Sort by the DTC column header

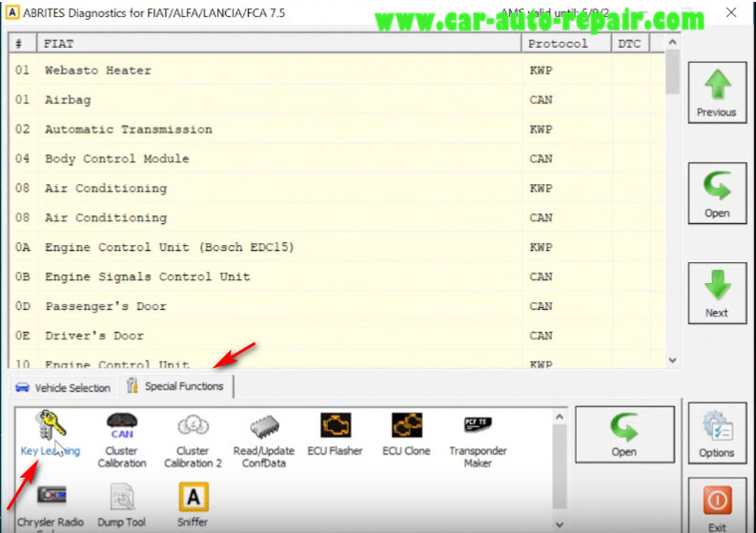pyautogui.click(x=631, y=44)
